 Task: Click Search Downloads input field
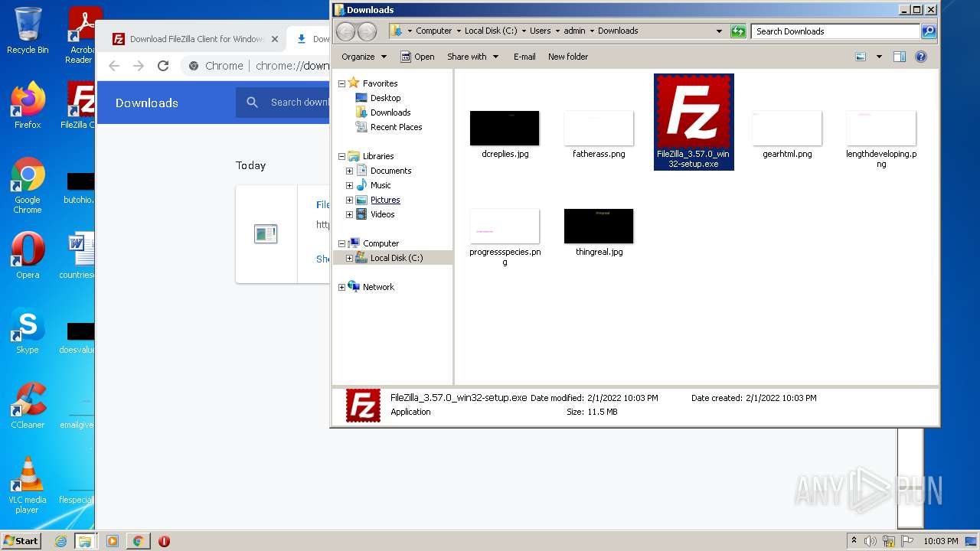pyautogui.click(x=835, y=31)
